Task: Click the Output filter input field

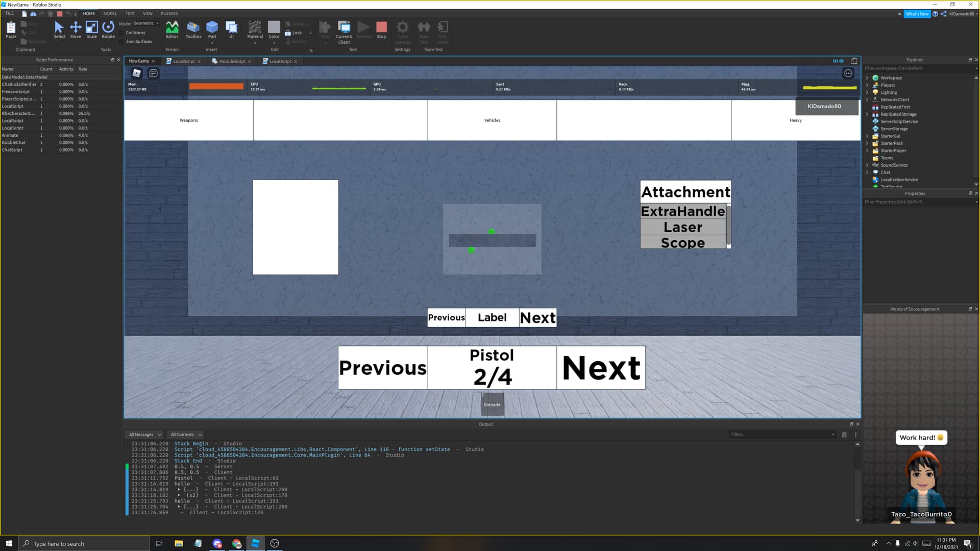Action: point(781,434)
